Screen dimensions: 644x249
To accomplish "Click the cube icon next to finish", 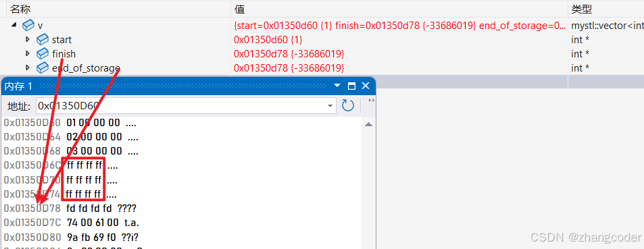I will coord(43,53).
